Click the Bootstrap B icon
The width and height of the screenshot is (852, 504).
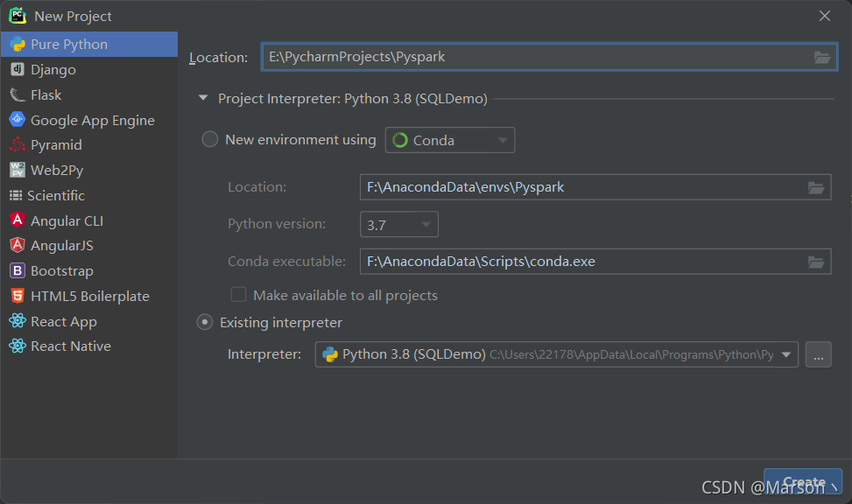(18, 269)
